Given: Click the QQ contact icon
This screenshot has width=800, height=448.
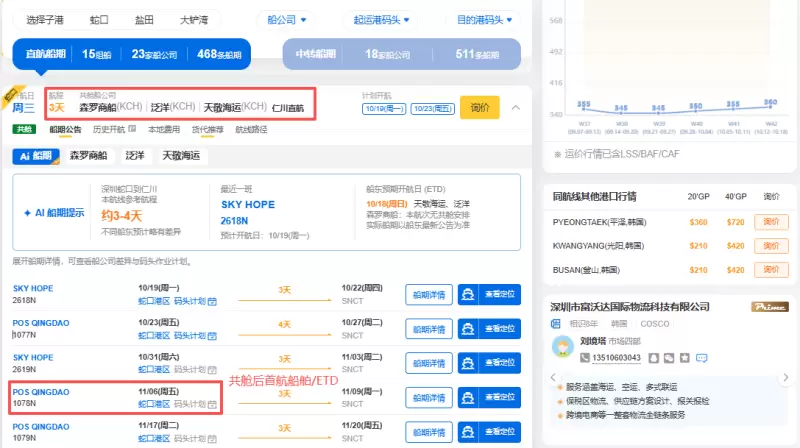Looking at the screenshot, I should (x=654, y=358).
